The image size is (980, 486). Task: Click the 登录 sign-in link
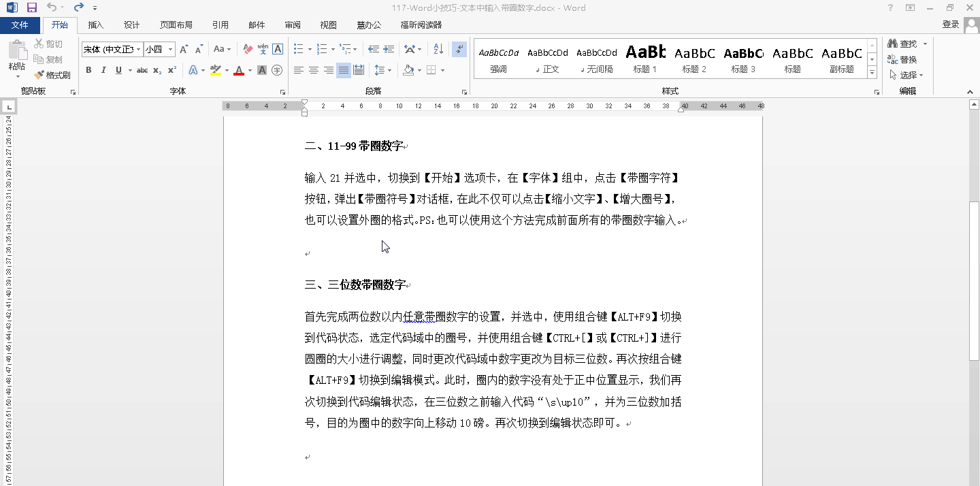pos(950,25)
